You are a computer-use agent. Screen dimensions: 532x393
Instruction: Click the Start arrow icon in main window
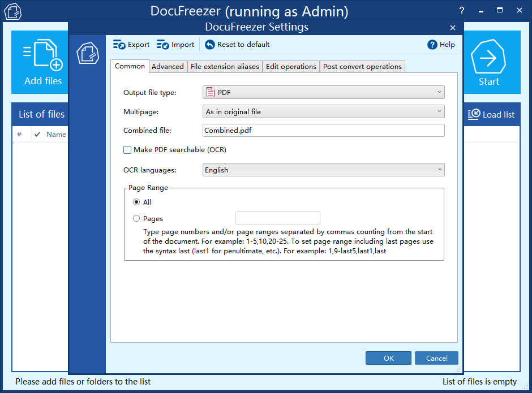(488, 57)
